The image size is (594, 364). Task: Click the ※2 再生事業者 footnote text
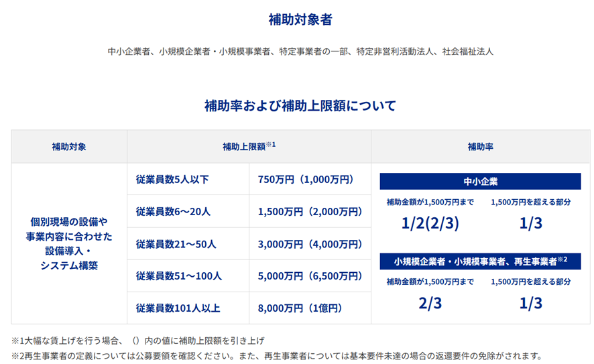point(276,356)
